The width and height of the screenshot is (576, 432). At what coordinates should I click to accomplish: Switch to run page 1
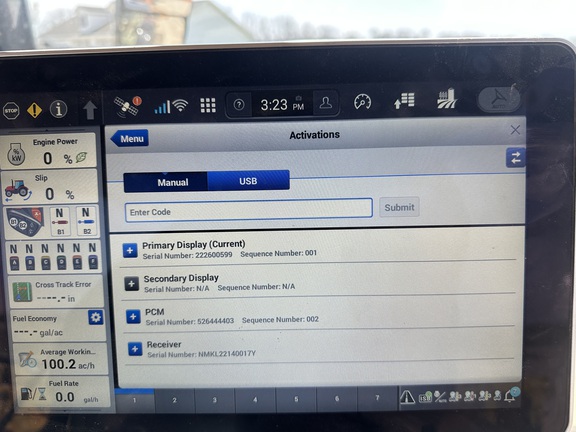[134, 400]
